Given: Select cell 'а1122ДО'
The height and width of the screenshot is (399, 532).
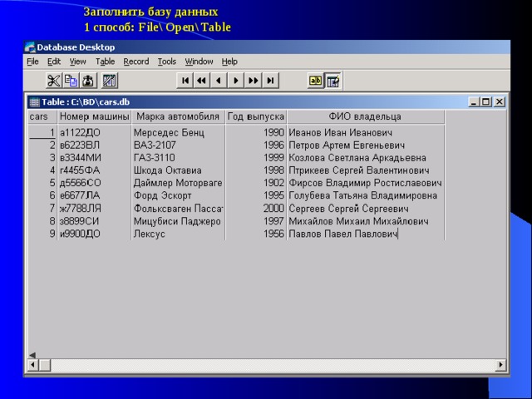Looking at the screenshot, I should tap(94, 133).
